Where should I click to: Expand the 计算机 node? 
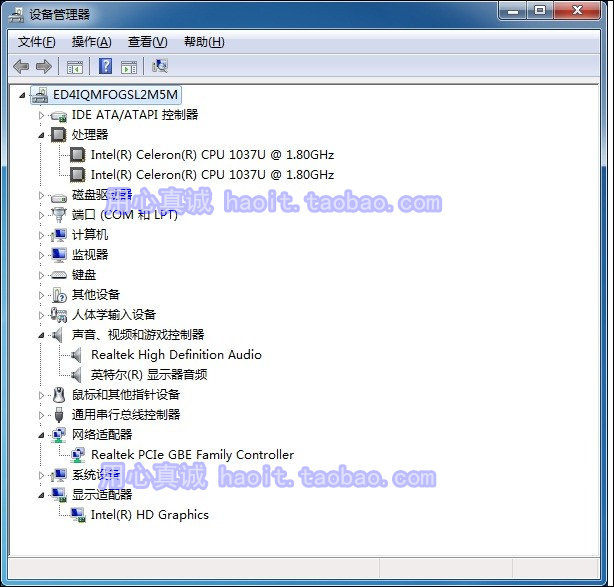click(x=41, y=235)
